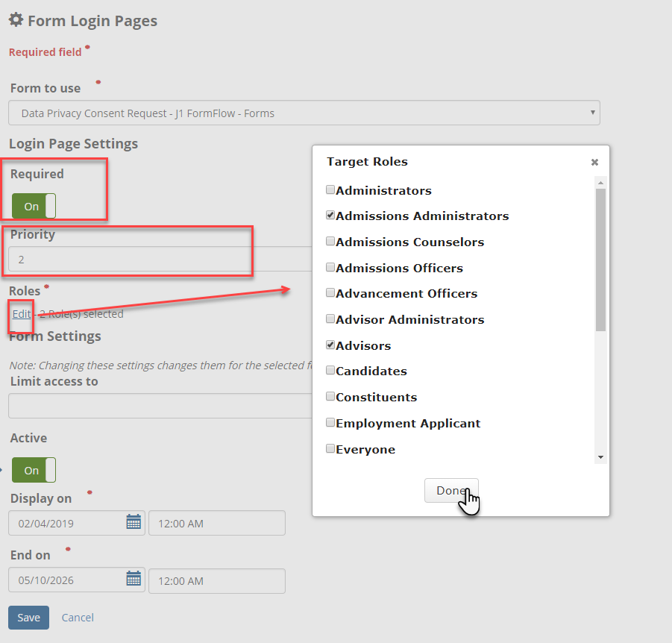Click the Cancel link

[77, 618]
